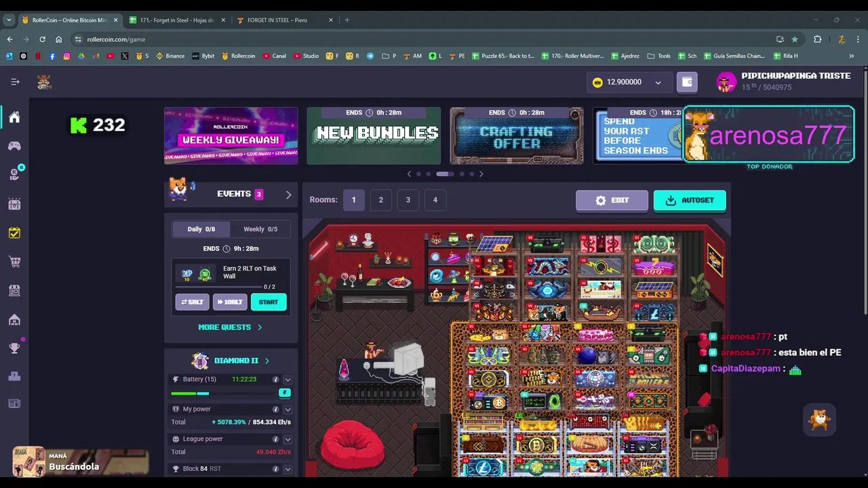
Task: Expand the Block 84 RST chevron
Action: pos(288,469)
